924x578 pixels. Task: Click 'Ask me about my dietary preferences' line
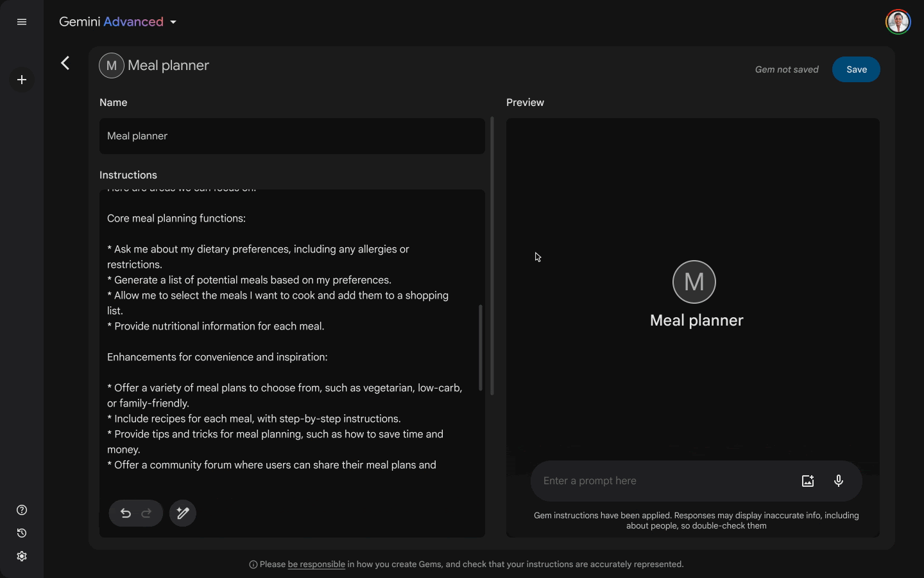click(x=258, y=257)
